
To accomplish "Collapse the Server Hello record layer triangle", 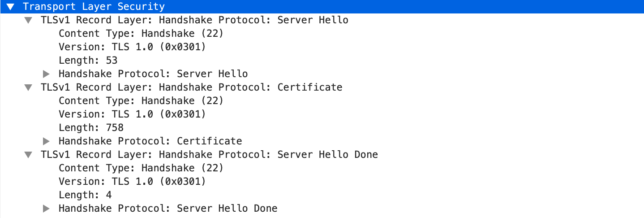I will point(28,20).
